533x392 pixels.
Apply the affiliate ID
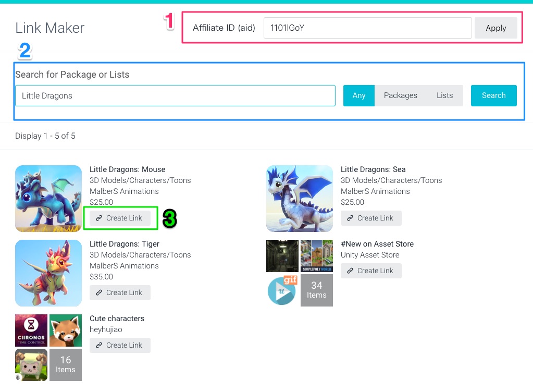(495, 28)
